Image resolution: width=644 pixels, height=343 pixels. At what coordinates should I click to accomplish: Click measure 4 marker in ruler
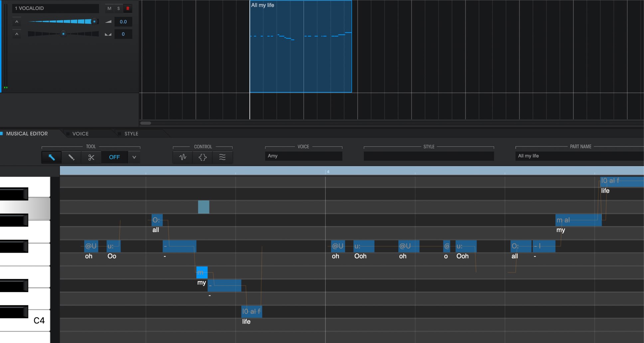coord(328,171)
